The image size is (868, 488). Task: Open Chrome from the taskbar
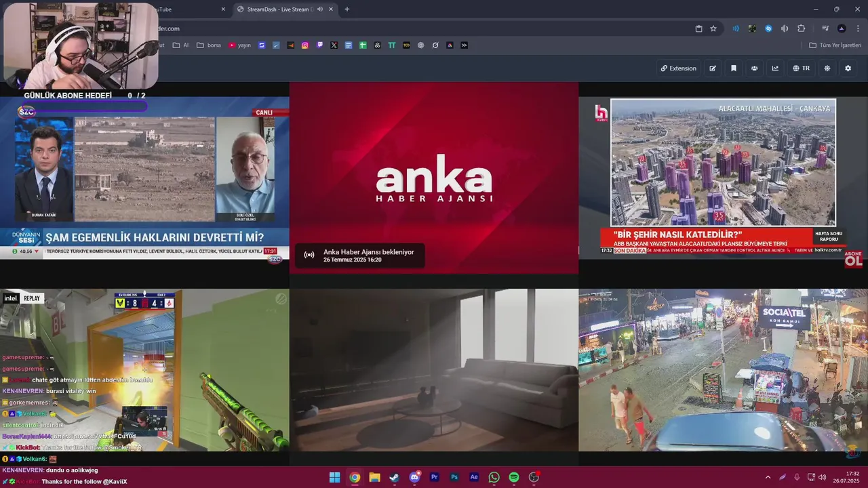(355, 477)
